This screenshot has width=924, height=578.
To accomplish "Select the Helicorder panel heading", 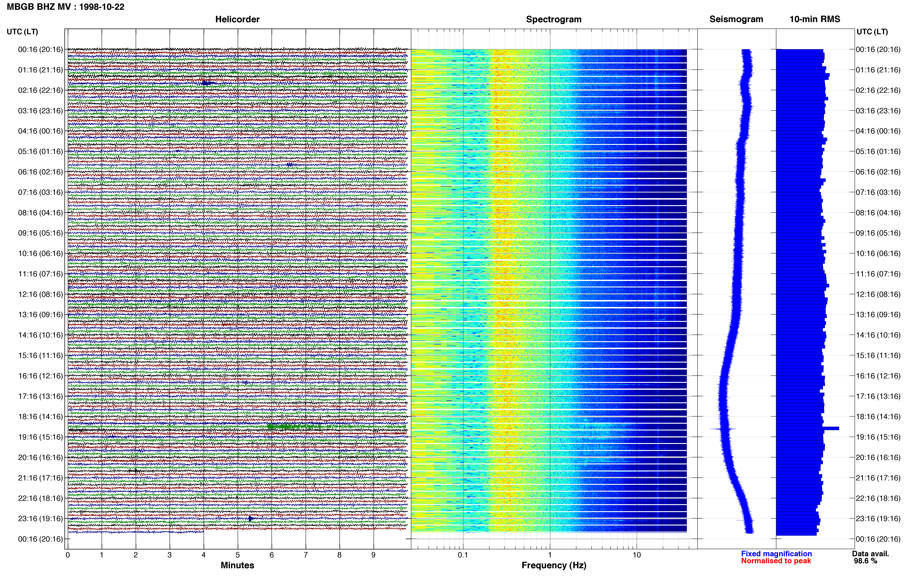I will click(x=237, y=20).
